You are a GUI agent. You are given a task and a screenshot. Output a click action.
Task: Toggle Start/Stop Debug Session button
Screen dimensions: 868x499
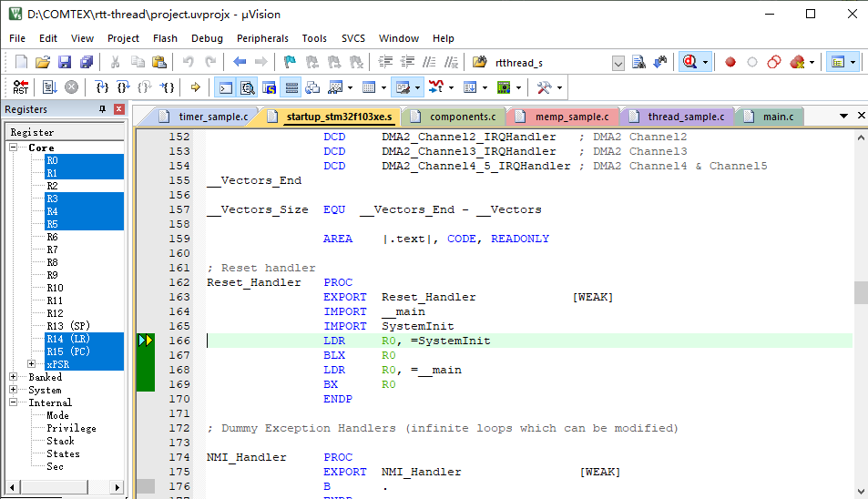(x=689, y=62)
